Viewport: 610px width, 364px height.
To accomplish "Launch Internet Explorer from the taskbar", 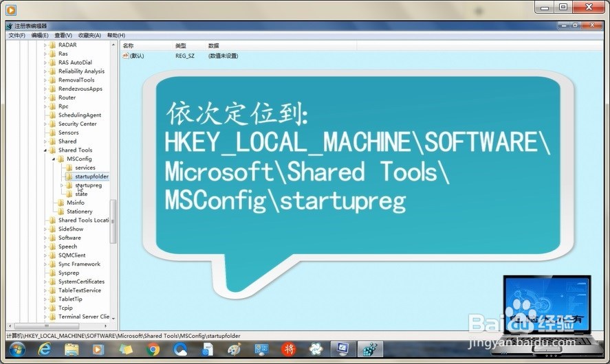I will click(x=44, y=350).
